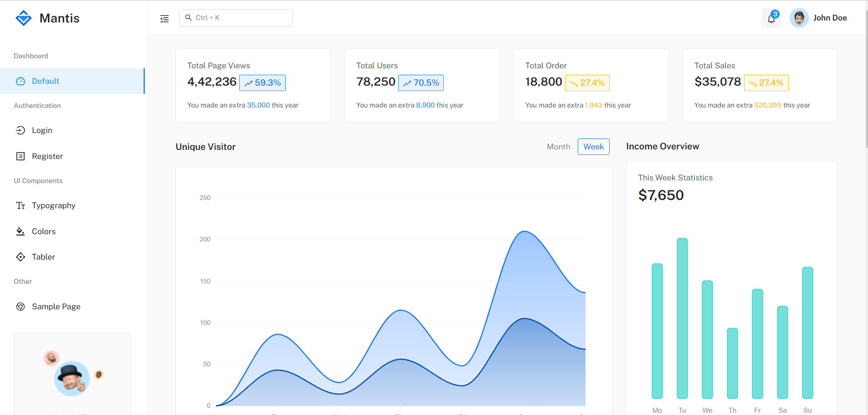
Task: Click the 27.4% chip under Total Sales
Action: pos(766,83)
